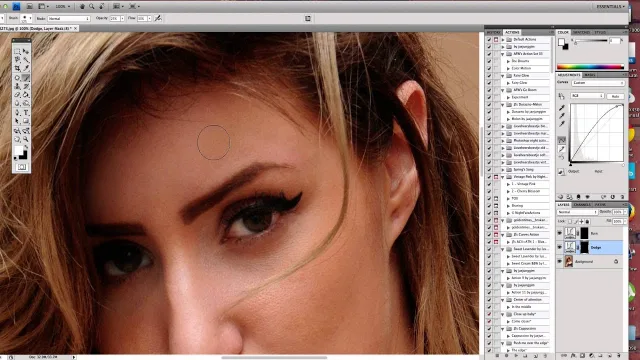Image resolution: width=640 pixels, height=360 pixels.
Task: Click the white point eyedropper in Curves
Action: click(x=562, y=123)
